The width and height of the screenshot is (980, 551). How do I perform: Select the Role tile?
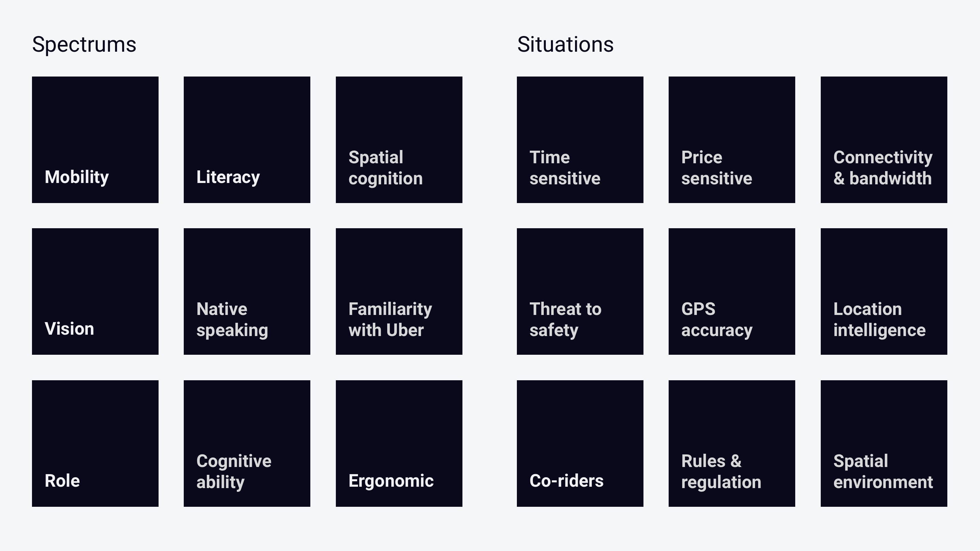[x=95, y=444]
